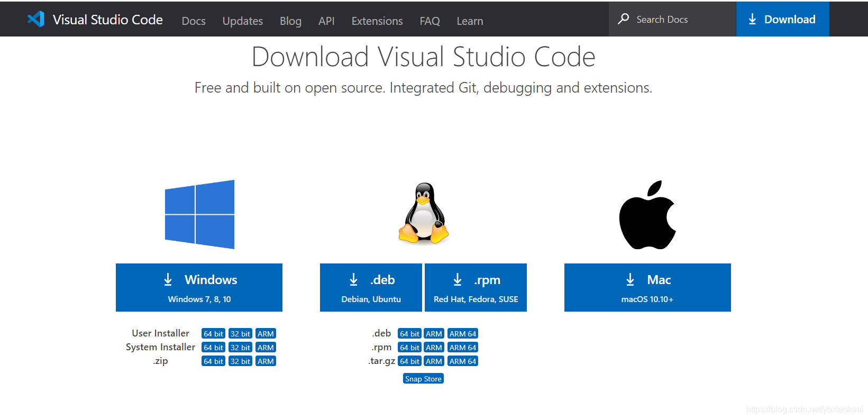Click the "Download Visual Studio Code" heading
The image size is (868, 419).
[424, 57]
